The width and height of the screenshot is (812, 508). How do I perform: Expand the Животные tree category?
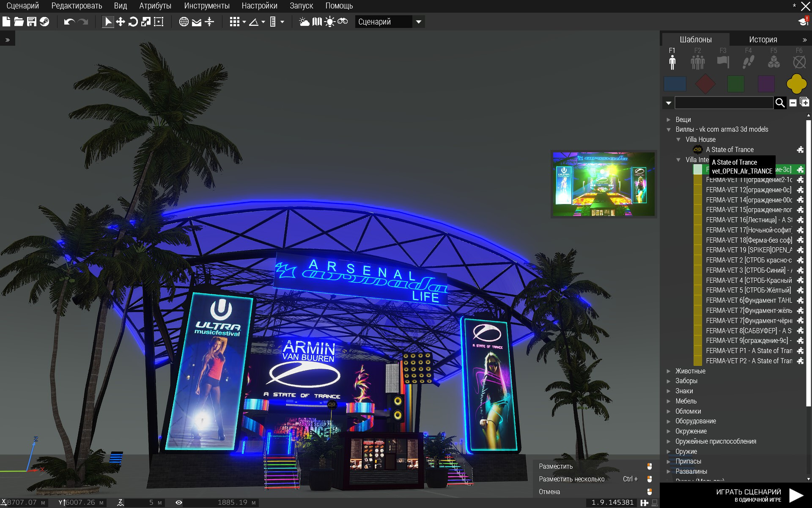[669, 371]
